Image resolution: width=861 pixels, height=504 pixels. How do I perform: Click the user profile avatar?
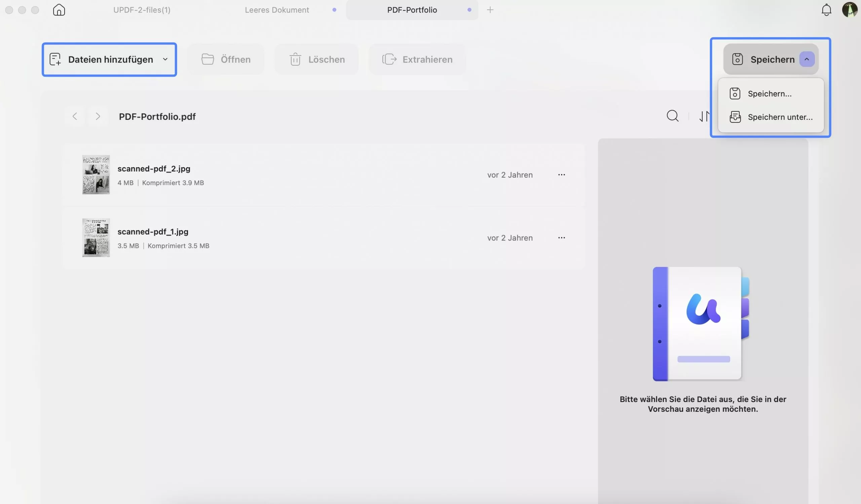click(x=849, y=9)
